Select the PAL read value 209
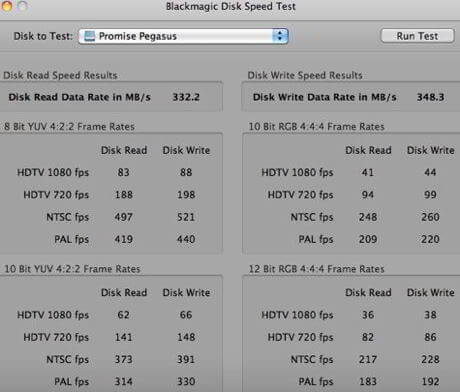Viewport: 460px width, 392px height. coord(368,239)
